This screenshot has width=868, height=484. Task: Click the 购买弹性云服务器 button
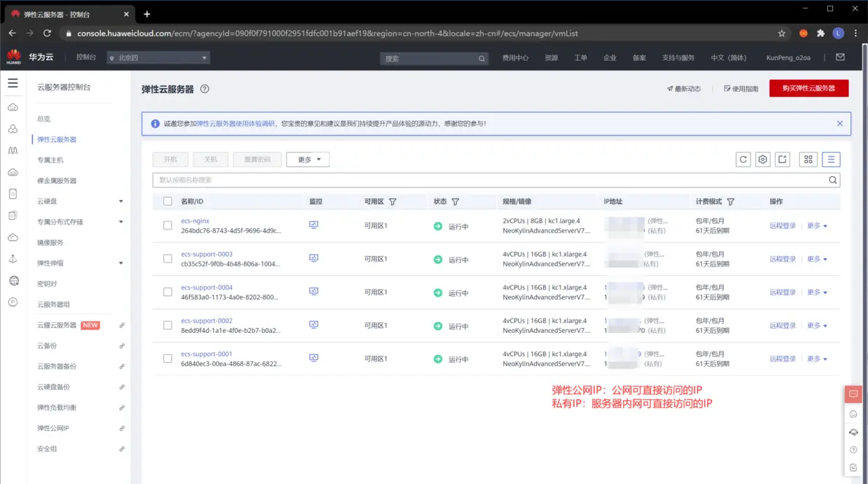808,88
